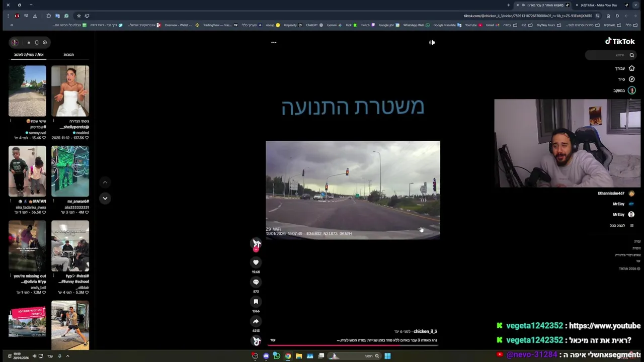Open the WhatsApp Web bookmark

417,25
